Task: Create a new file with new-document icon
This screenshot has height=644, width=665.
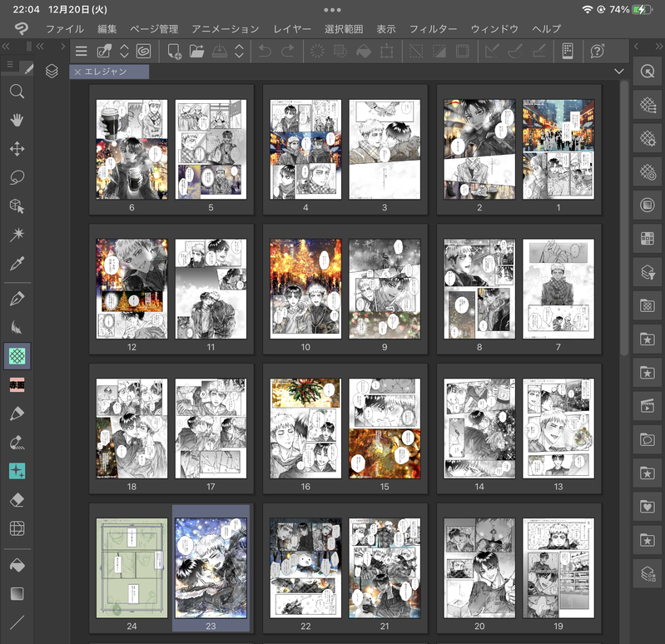Action: 175,52
